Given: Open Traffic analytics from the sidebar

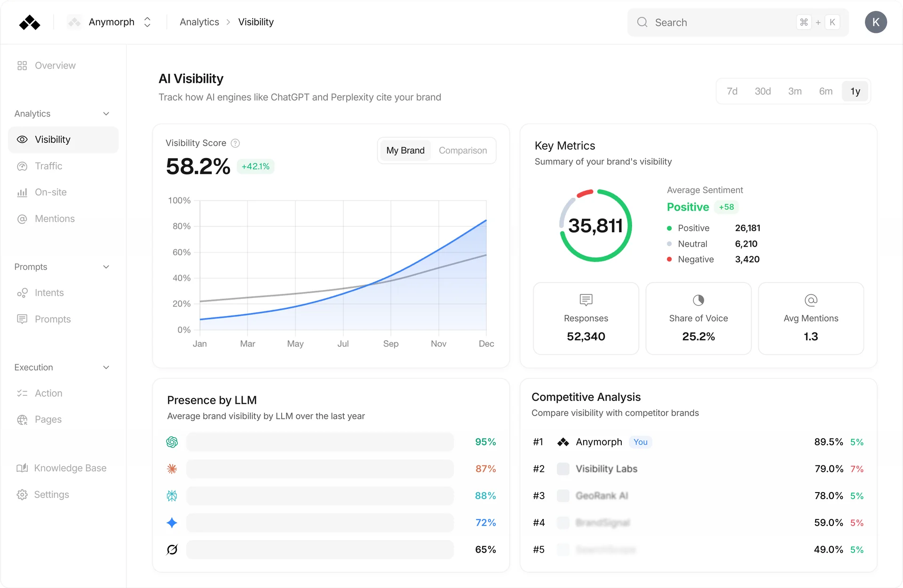Looking at the screenshot, I should coord(48,166).
